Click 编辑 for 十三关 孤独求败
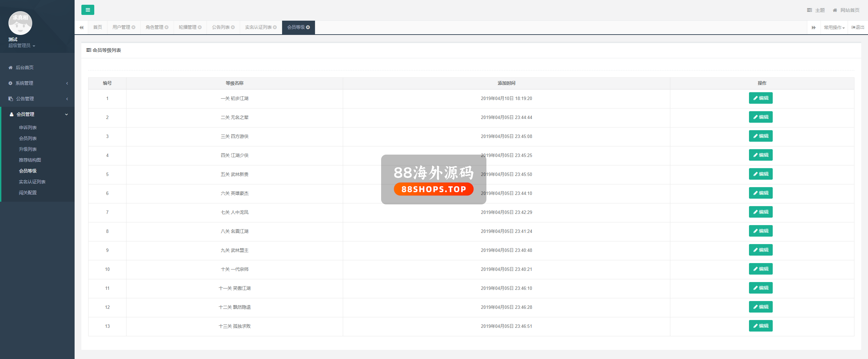Viewport: 868px width, 359px height. click(x=761, y=326)
